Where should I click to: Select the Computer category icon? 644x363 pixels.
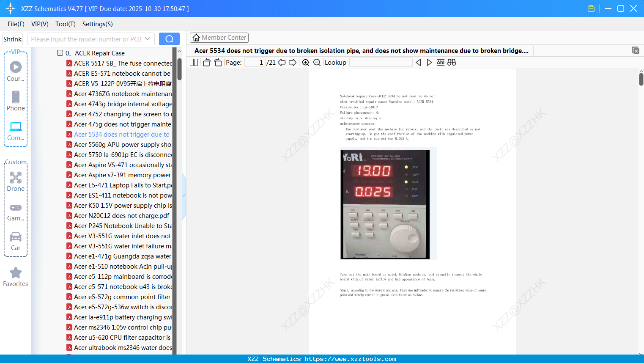pos(16,126)
